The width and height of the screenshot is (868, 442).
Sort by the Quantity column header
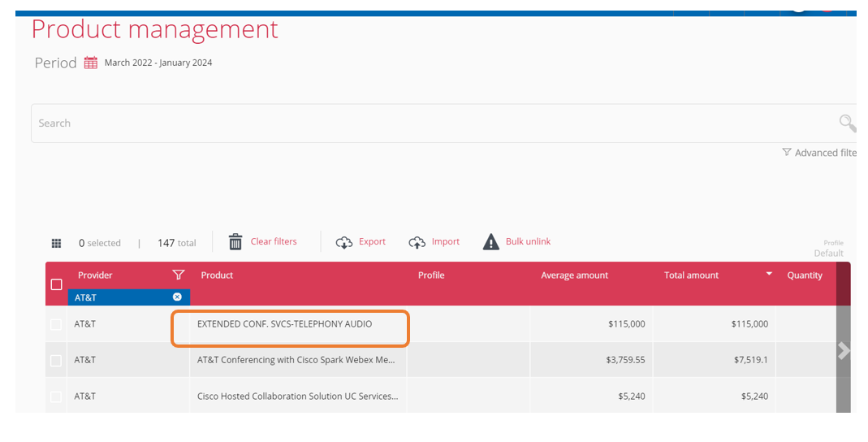pyautogui.click(x=805, y=275)
